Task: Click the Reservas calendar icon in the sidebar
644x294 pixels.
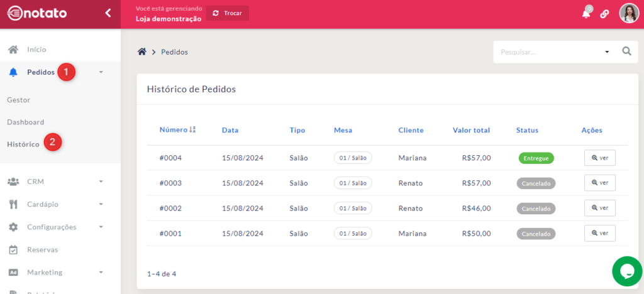Action: coord(13,249)
